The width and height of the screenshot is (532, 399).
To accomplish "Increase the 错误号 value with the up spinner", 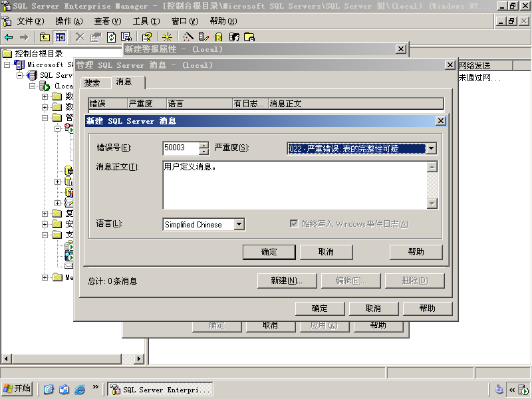I will (203, 145).
